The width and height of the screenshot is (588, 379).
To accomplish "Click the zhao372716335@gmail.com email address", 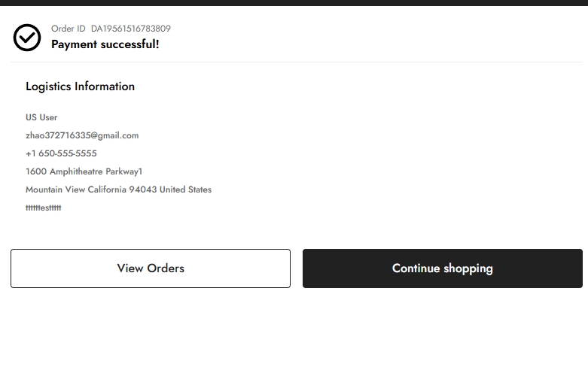I will tap(82, 135).
